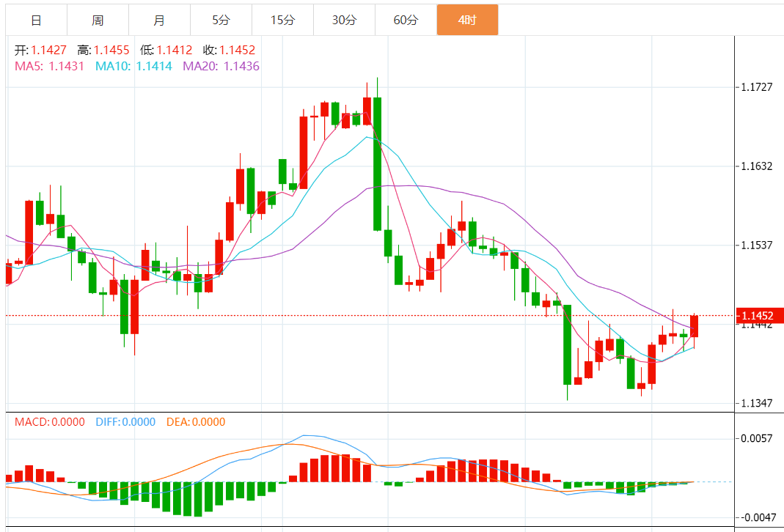The image size is (784, 532).
Task: Switch to the 60分 timeframe tab
Action: (406, 20)
